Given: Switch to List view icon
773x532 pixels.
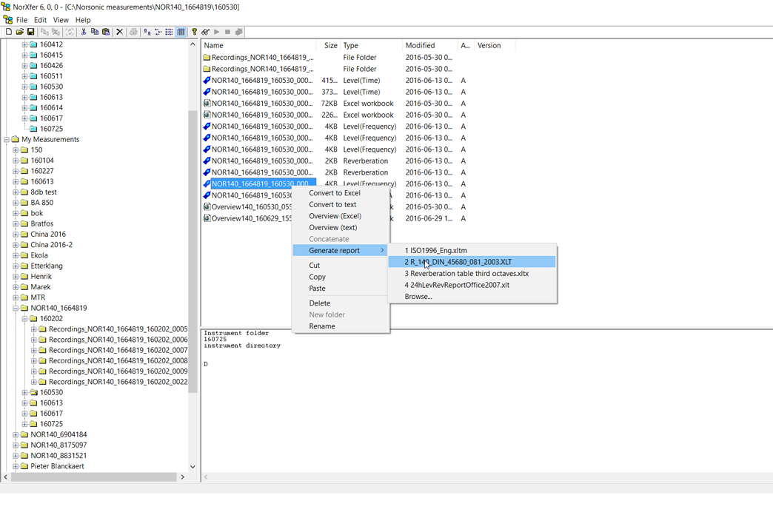Looking at the screenshot, I should 169,32.
